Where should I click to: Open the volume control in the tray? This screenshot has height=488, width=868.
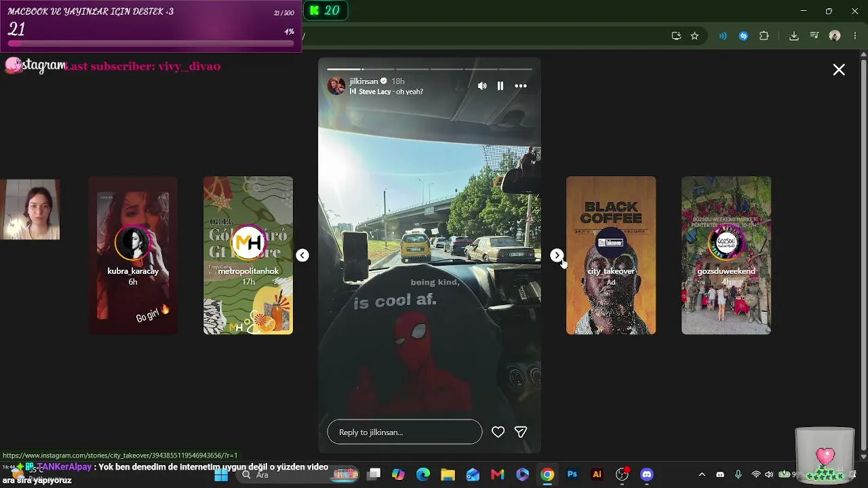[769, 474]
